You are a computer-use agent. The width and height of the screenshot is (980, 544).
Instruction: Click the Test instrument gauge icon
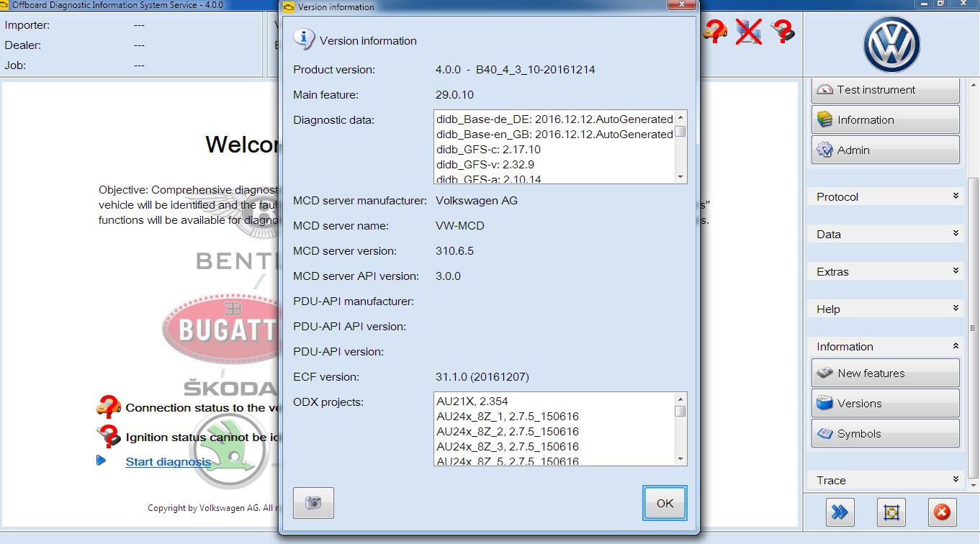825,90
